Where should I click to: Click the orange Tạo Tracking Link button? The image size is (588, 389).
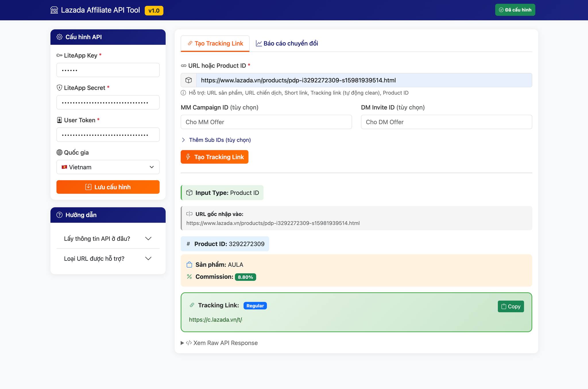[214, 157]
